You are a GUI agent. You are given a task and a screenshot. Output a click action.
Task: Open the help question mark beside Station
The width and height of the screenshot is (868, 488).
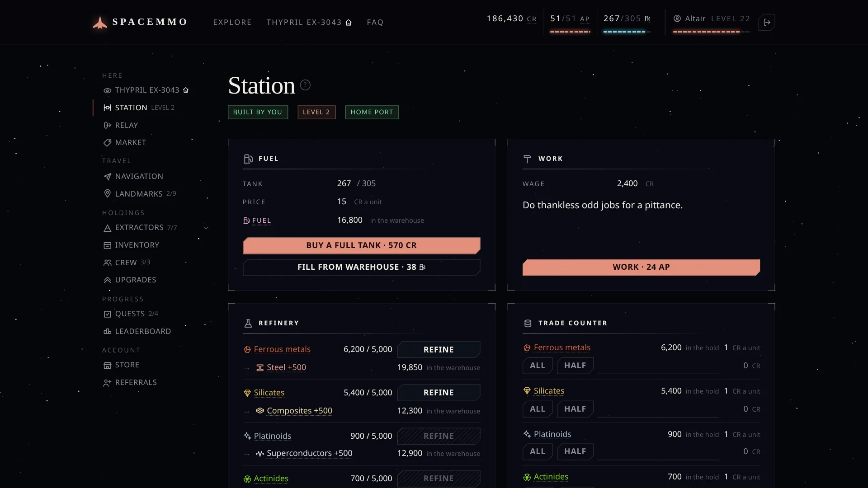coord(306,85)
